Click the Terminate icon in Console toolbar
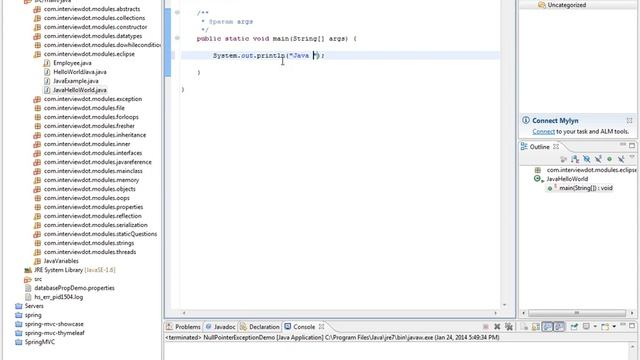Image resolution: width=640 pixels, height=360 pixels. [x=486, y=327]
